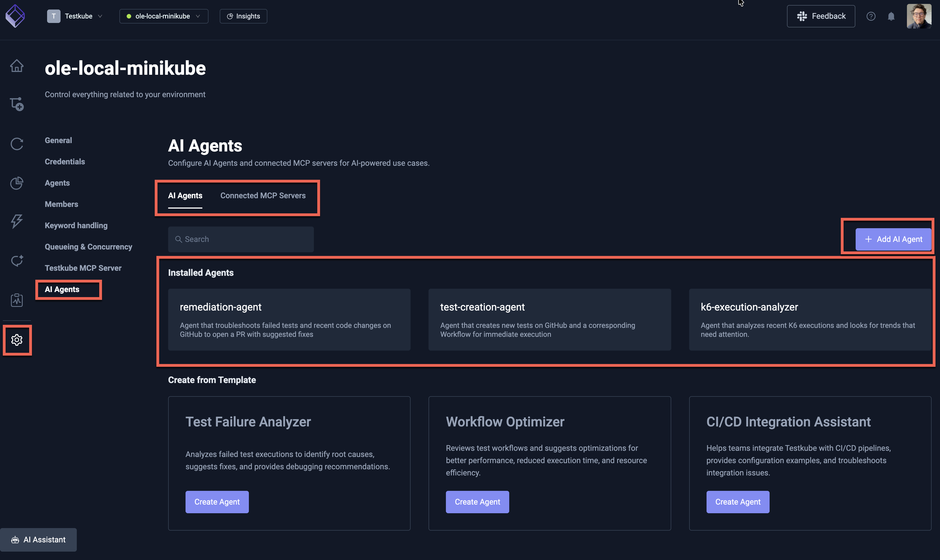Click the Add AI Agent button
The image size is (940, 560).
893,239
